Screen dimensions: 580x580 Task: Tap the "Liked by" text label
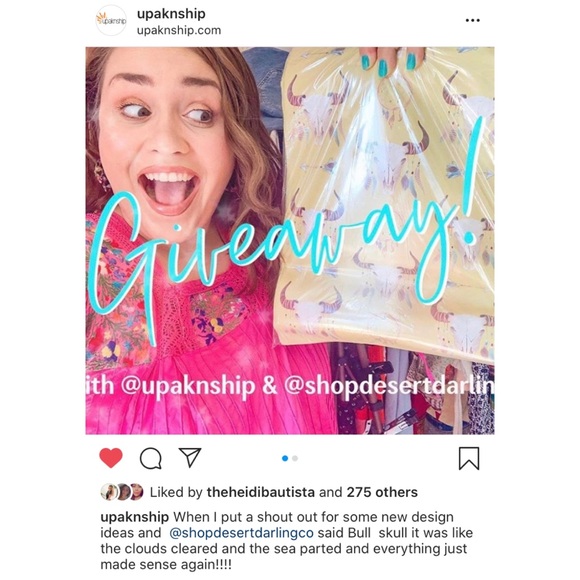pos(176,492)
